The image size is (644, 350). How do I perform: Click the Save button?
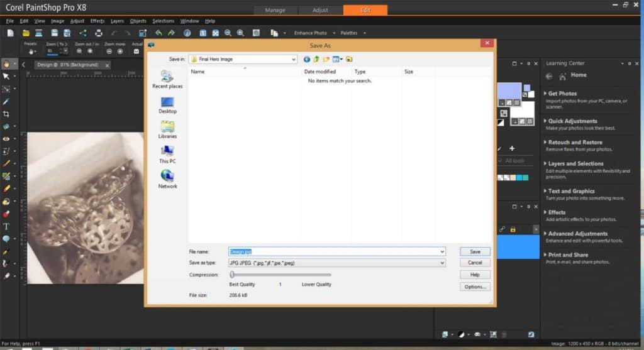(475, 251)
